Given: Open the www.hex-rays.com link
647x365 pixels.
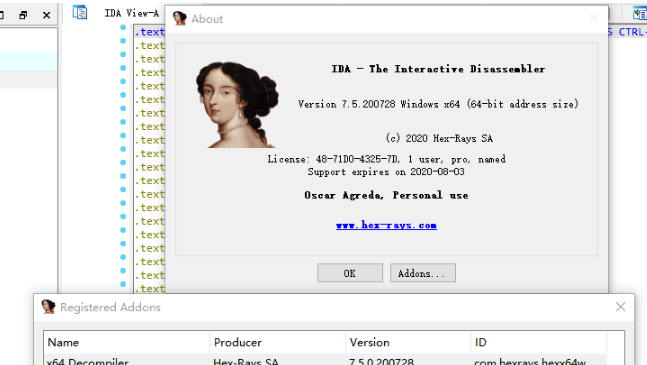Looking at the screenshot, I should tap(386, 225).
